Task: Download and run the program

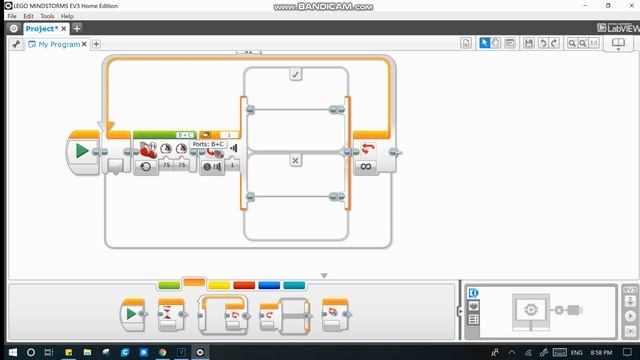Action: tap(630, 316)
